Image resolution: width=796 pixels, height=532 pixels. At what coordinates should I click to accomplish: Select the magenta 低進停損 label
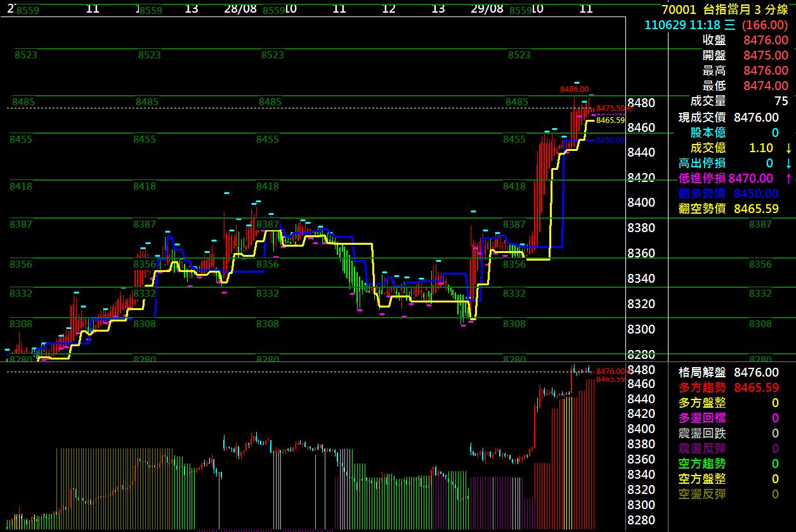pos(702,179)
